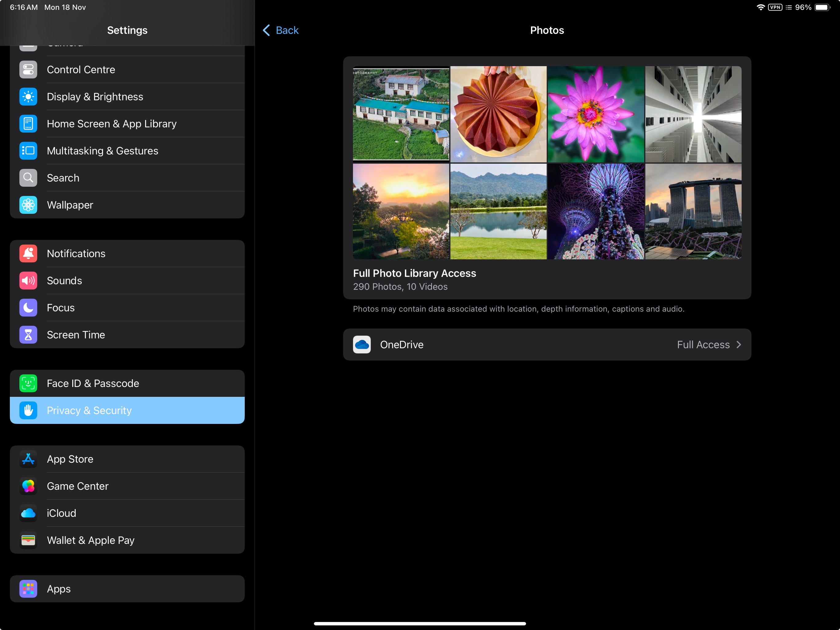The height and width of the screenshot is (630, 840).
Task: Open Multitasking & Gestures settings
Action: coord(127,150)
